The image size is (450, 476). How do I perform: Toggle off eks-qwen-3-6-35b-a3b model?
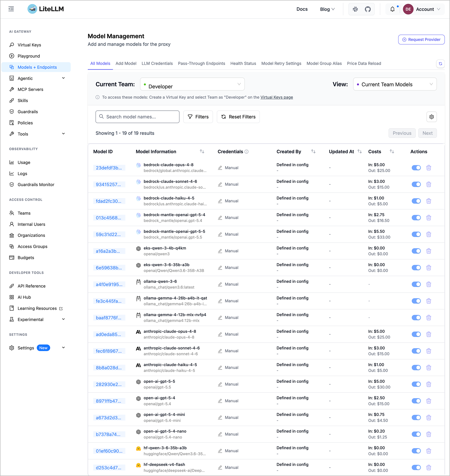click(416, 268)
